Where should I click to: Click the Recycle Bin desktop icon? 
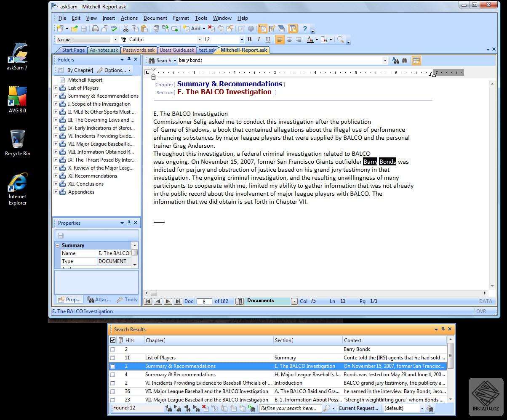tap(17, 143)
